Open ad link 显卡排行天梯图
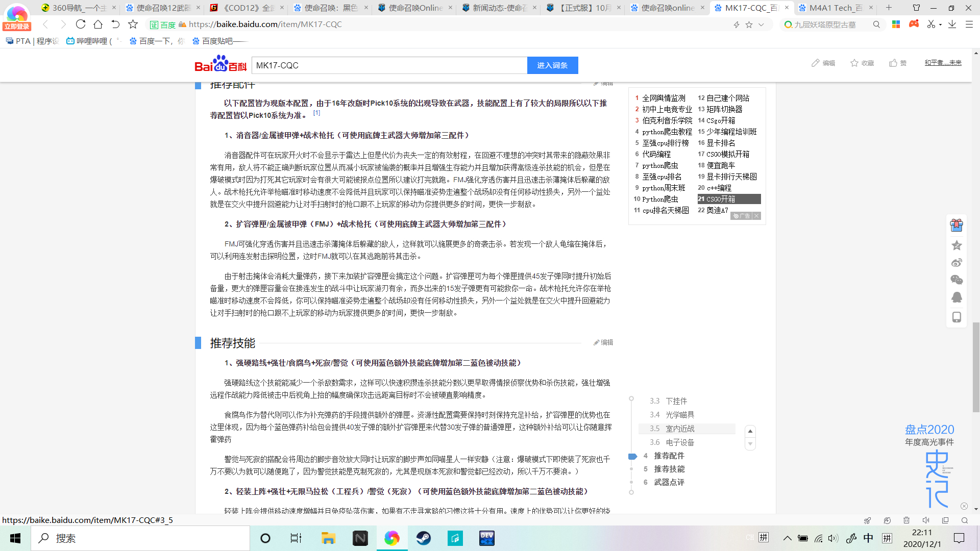This screenshot has height=551, width=980. pyautogui.click(x=731, y=177)
